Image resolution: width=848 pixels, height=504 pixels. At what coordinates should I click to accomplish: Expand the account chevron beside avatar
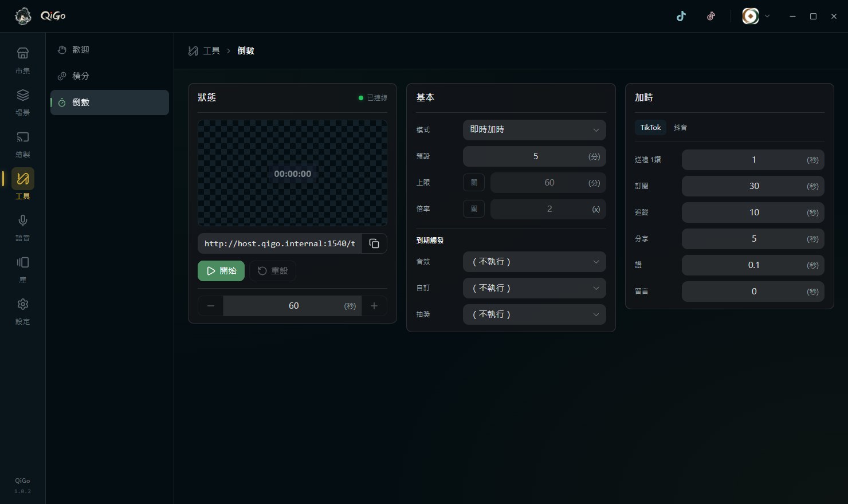[x=767, y=16]
